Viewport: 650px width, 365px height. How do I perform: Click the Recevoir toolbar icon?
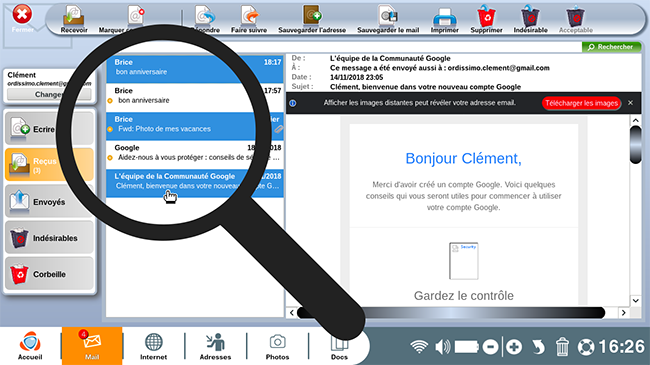(74, 19)
